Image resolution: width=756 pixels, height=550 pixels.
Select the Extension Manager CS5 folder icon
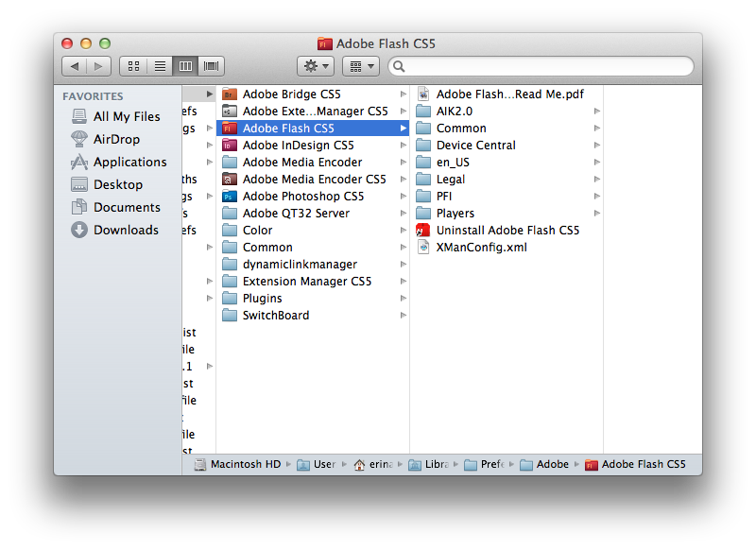pos(230,281)
